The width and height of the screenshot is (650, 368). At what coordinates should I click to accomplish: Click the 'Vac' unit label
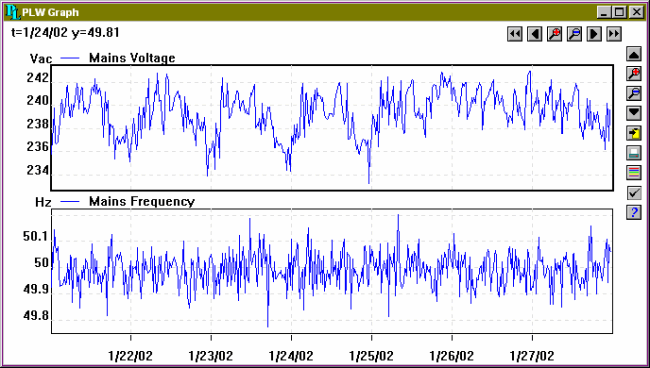[41, 58]
